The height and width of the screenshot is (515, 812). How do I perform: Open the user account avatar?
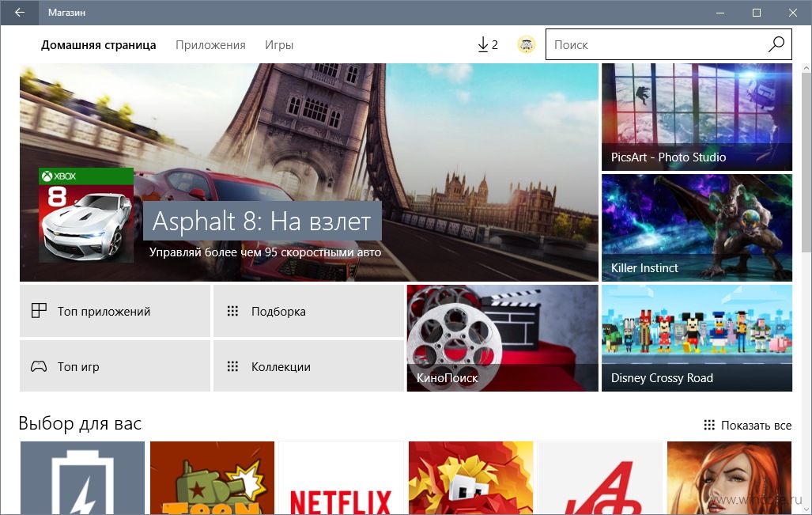526,45
